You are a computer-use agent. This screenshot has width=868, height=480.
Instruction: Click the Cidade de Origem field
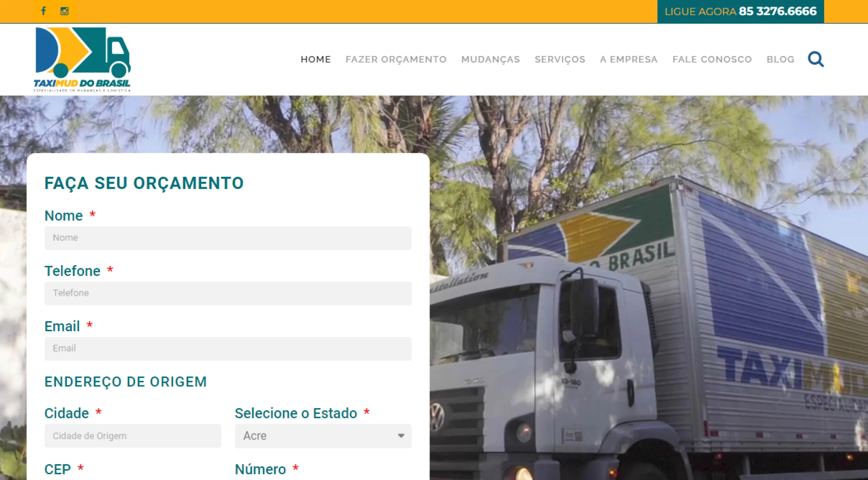click(x=132, y=436)
